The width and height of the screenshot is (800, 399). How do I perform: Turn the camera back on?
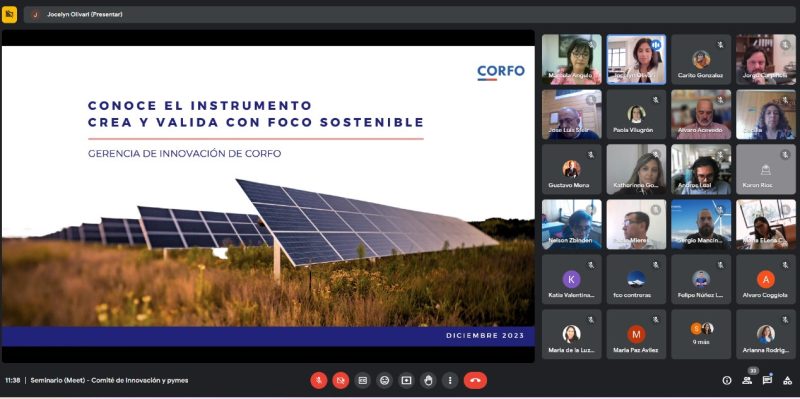point(341,380)
